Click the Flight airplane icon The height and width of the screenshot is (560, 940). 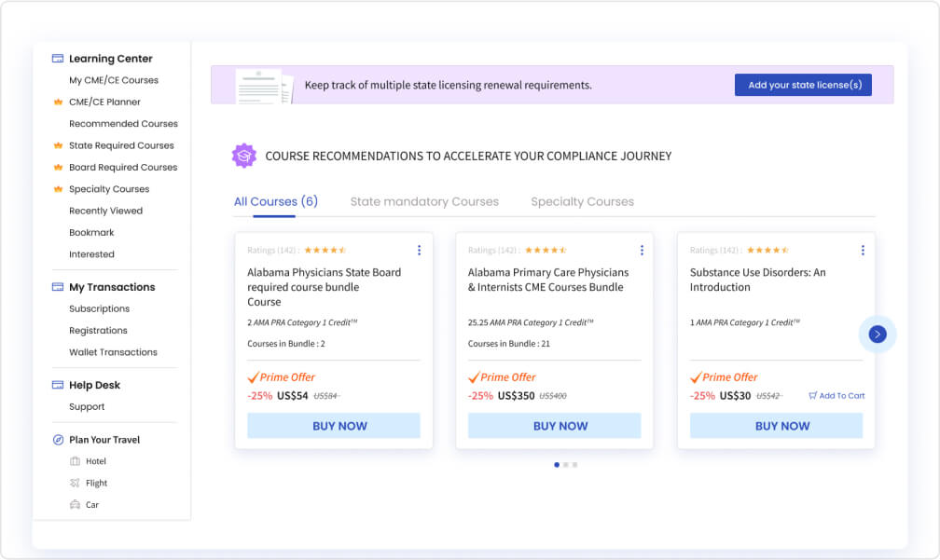(x=75, y=483)
